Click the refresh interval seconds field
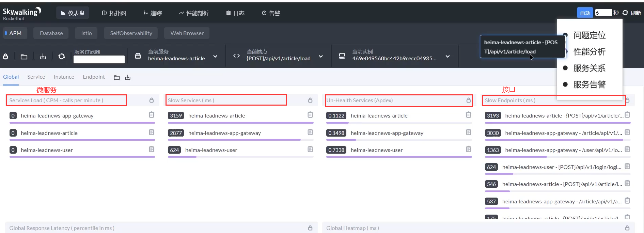Viewport: 644px width, 233px height. tap(603, 13)
